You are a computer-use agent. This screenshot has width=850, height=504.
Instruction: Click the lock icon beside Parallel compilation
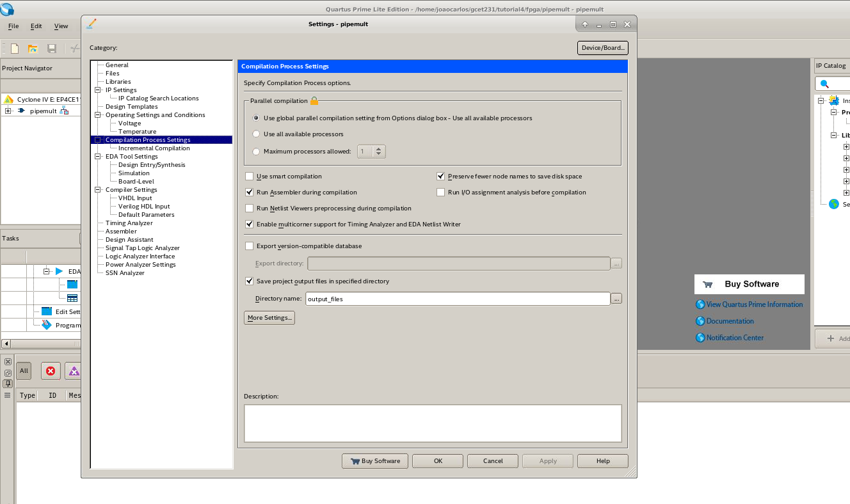click(x=314, y=100)
